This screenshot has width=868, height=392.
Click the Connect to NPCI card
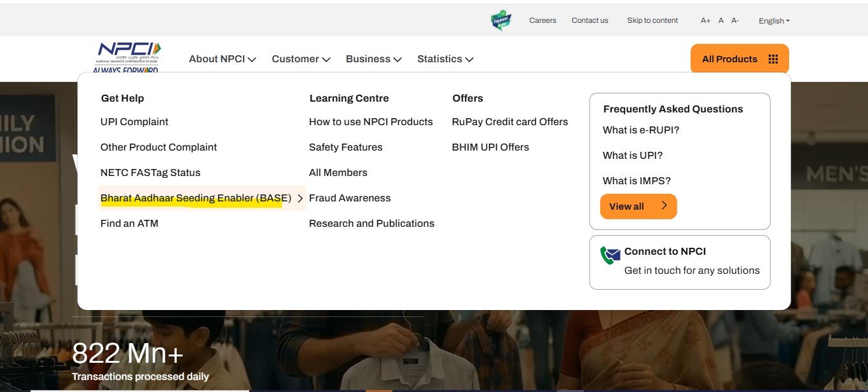[680, 262]
